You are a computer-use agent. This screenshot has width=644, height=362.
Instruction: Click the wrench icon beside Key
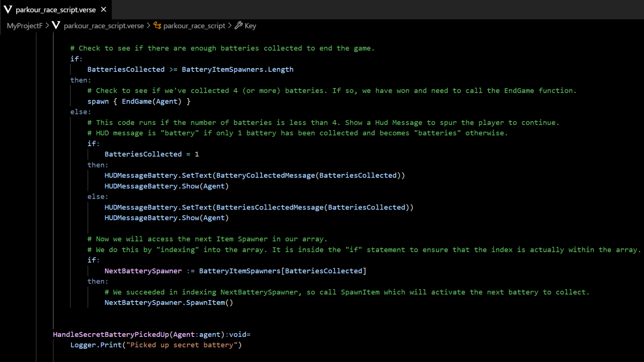(238, 25)
